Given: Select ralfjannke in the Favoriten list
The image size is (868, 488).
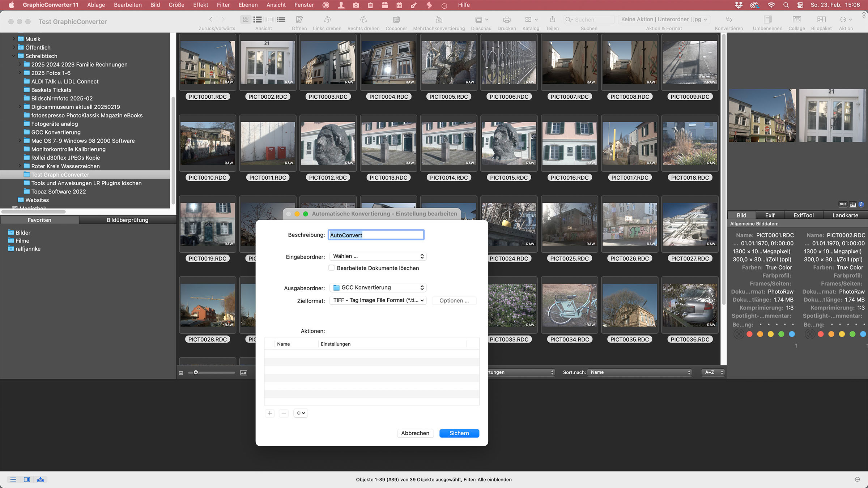Looking at the screenshot, I should point(28,249).
